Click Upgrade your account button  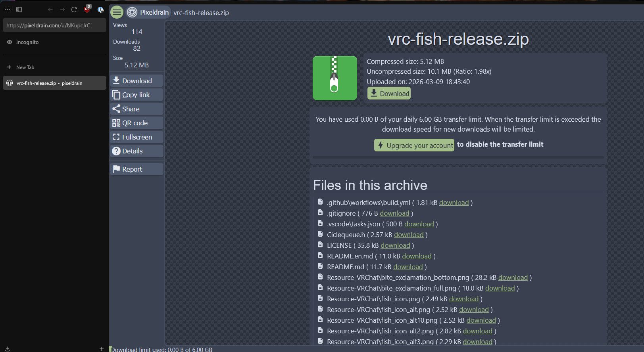[414, 145]
